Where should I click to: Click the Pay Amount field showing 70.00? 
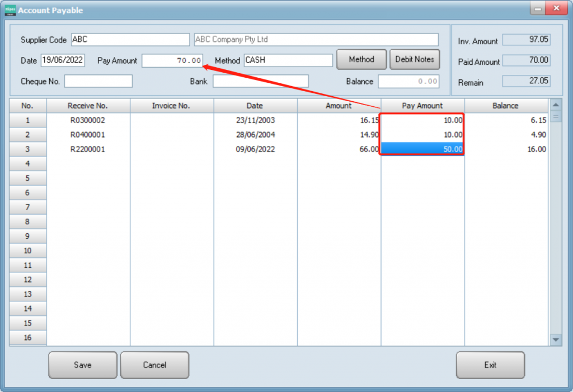pos(172,60)
